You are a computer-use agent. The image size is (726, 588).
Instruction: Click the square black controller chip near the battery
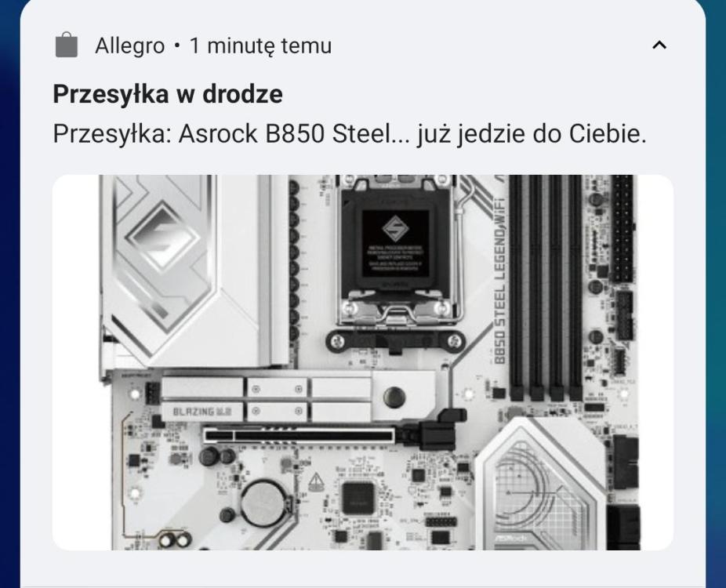(358, 498)
